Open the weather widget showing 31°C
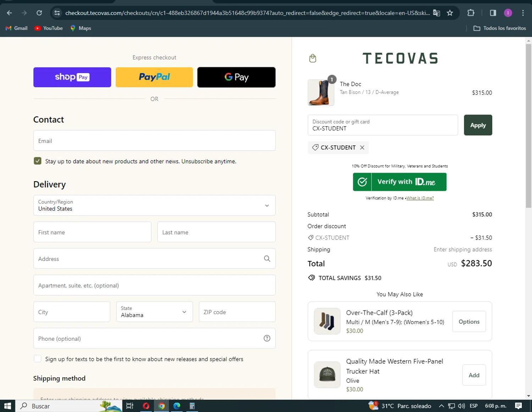This screenshot has height=412, width=532. pyautogui.click(x=400, y=406)
